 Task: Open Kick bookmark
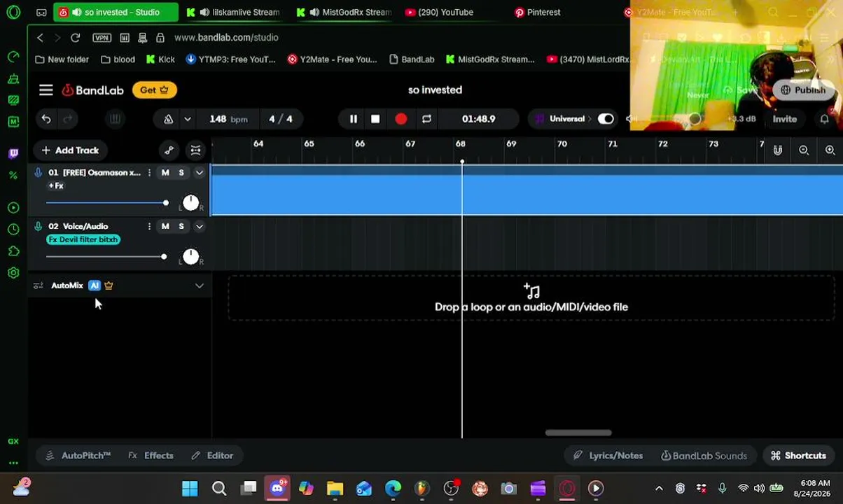pos(160,59)
